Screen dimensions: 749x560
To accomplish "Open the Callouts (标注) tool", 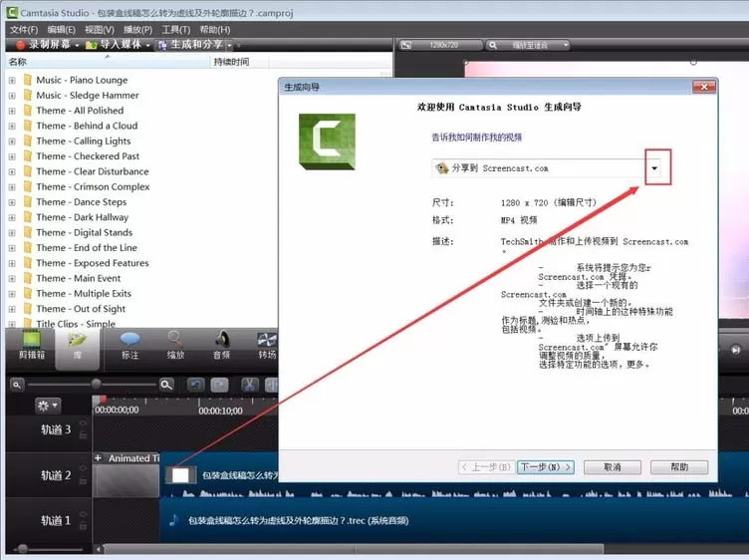I will point(129,345).
